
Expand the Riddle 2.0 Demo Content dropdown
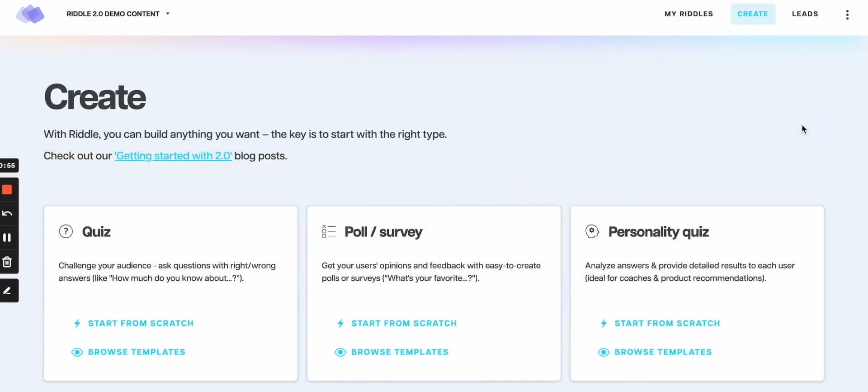coord(118,14)
